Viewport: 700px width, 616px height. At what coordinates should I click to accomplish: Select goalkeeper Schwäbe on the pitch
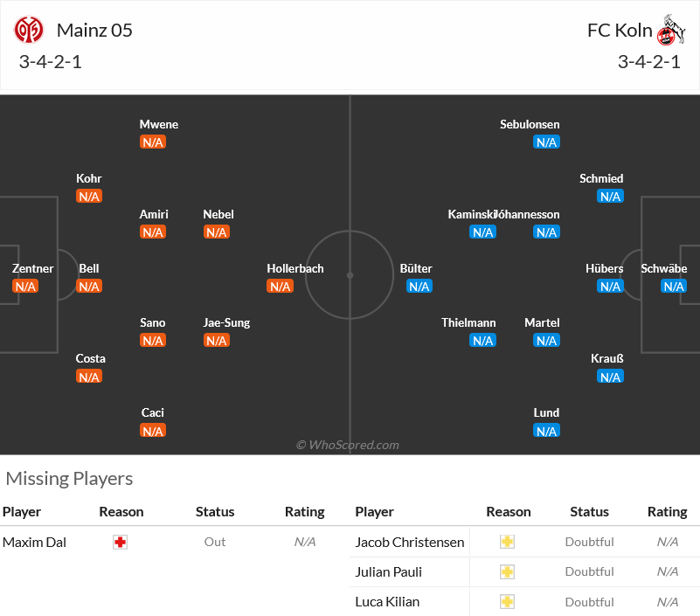coord(664,269)
